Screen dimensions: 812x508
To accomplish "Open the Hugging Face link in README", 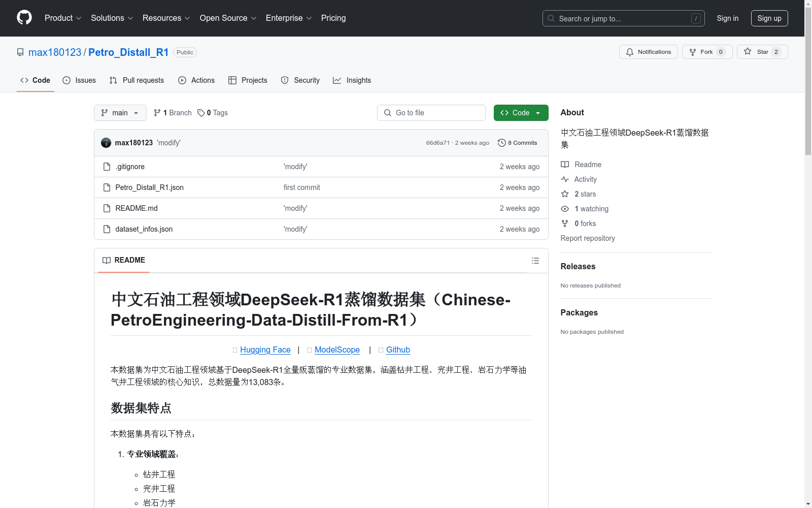I will (x=265, y=350).
